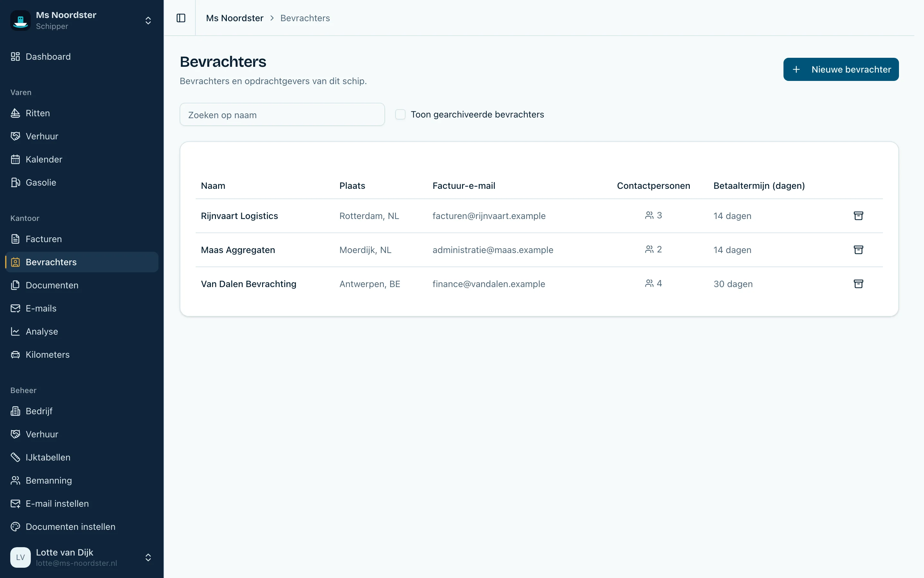924x578 pixels.
Task: Click the Betaaltermijn (dagen) column header
Action: click(759, 185)
